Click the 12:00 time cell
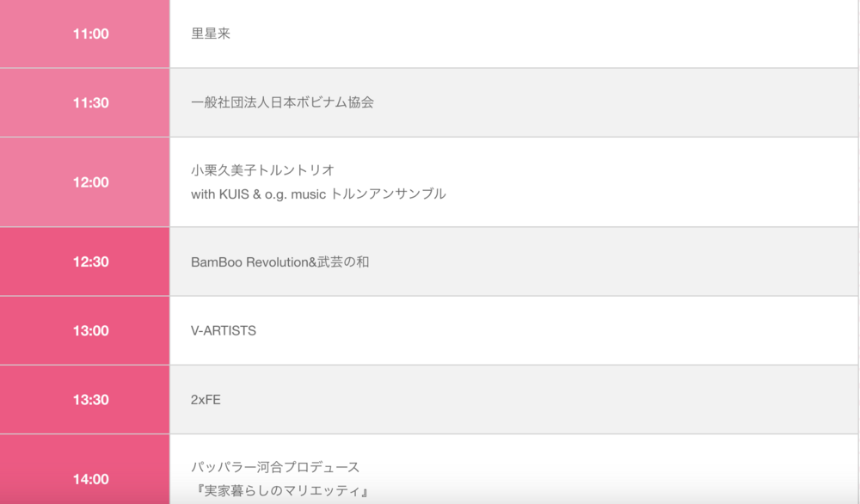The height and width of the screenshot is (504, 860). click(x=84, y=182)
